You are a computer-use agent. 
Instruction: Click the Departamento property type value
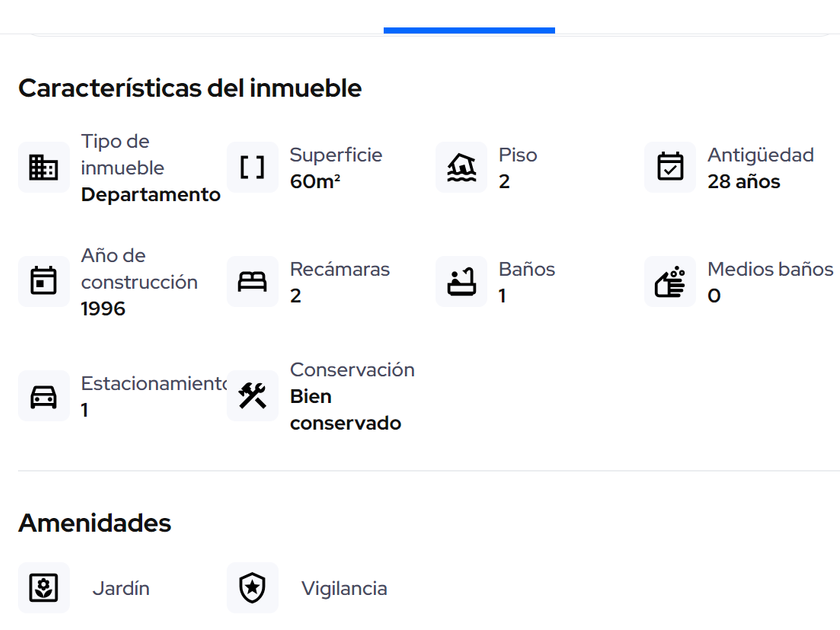point(151,195)
